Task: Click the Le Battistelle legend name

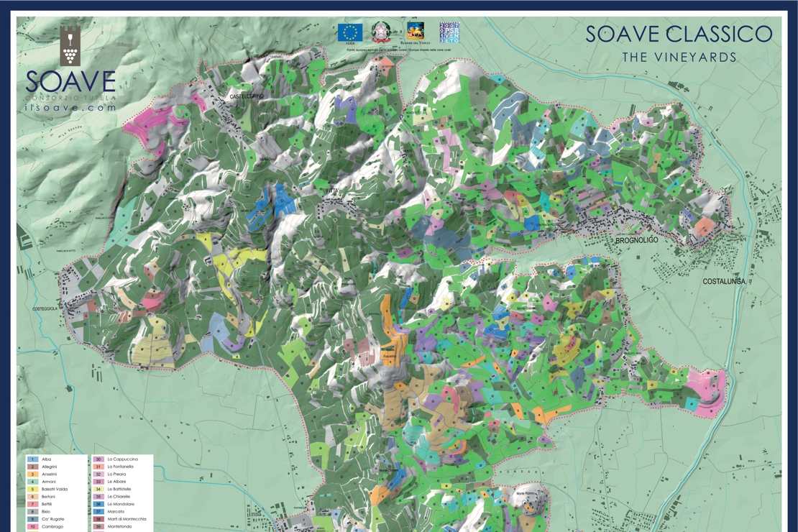Action: point(119,490)
